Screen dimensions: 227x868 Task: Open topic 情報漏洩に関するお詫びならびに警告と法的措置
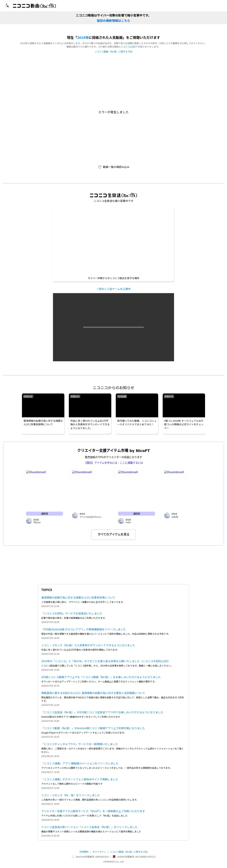(93, 693)
